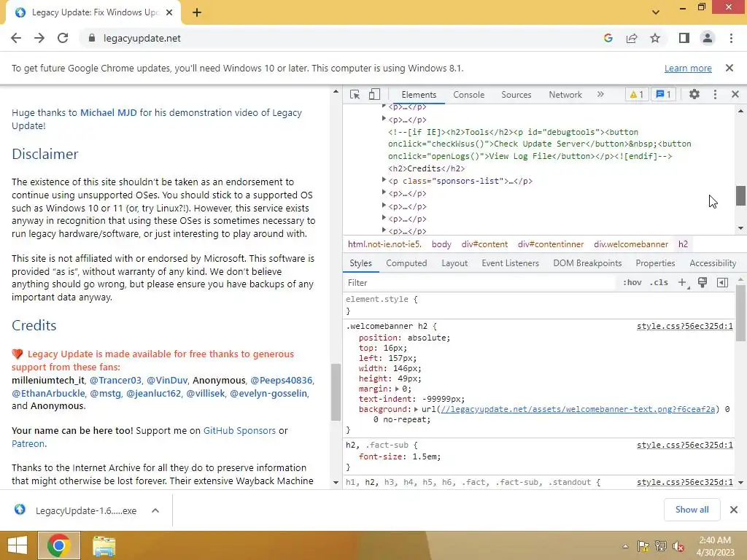Show the computed styles sidebar icon

[x=722, y=282]
